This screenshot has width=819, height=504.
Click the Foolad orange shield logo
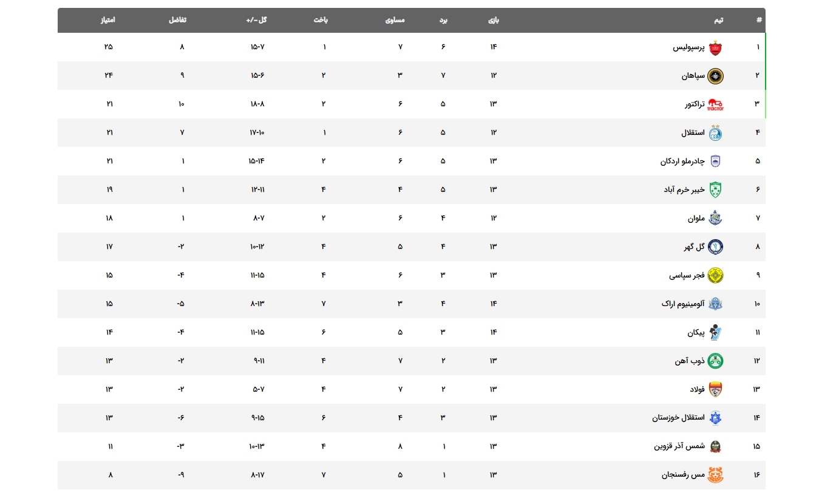716,390
